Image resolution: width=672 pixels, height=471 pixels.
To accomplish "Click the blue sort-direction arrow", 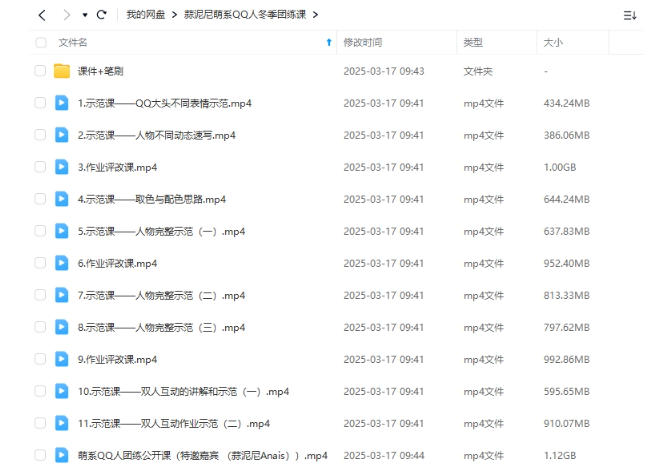I will pyautogui.click(x=329, y=42).
